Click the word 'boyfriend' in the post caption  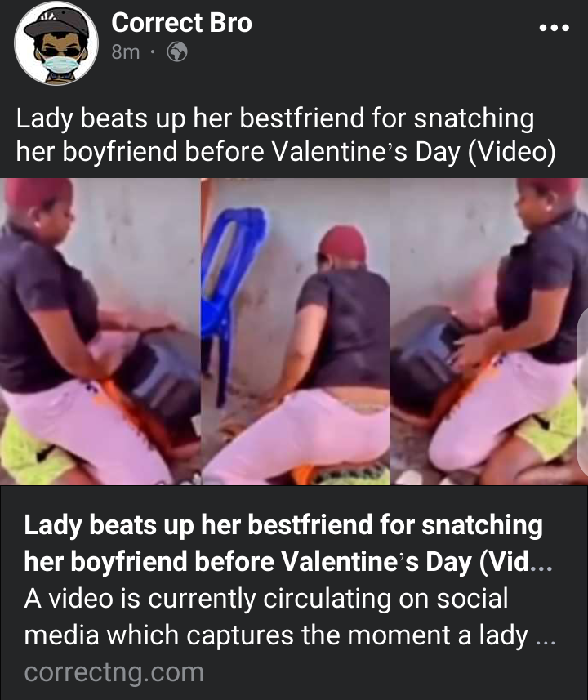click(120, 152)
